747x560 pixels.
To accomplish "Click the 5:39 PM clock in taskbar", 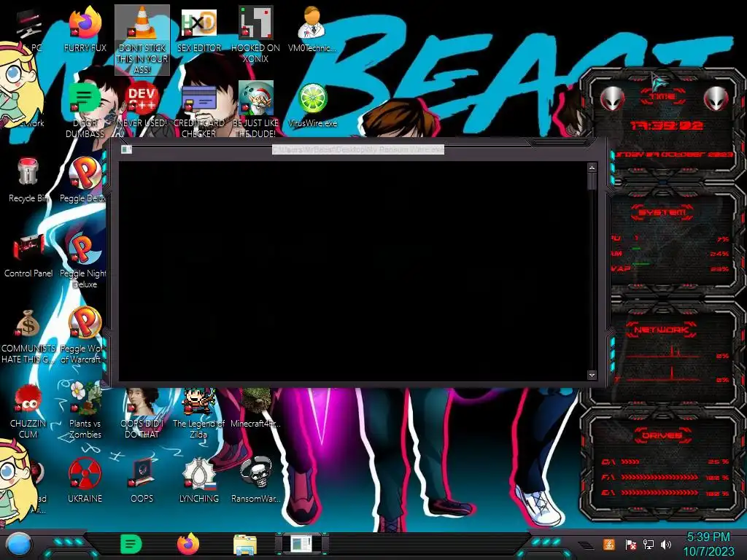I will (708, 537).
